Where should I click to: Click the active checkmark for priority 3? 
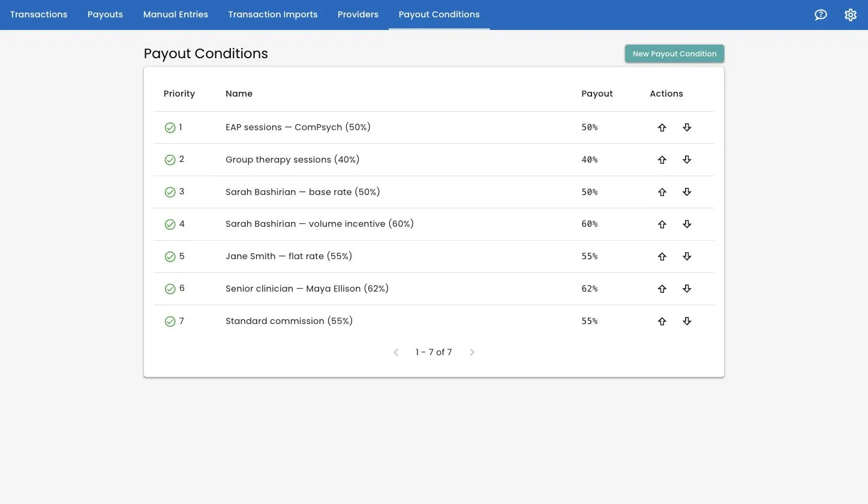(170, 192)
